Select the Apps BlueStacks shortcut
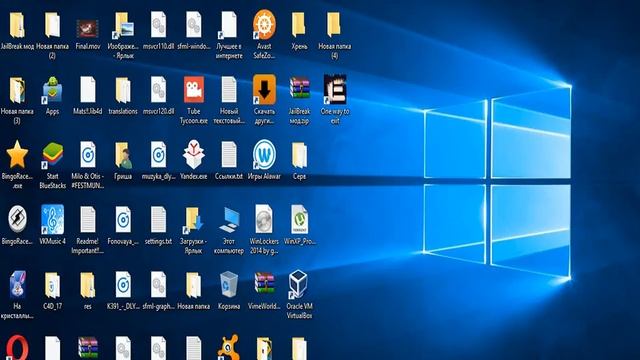 (52, 90)
